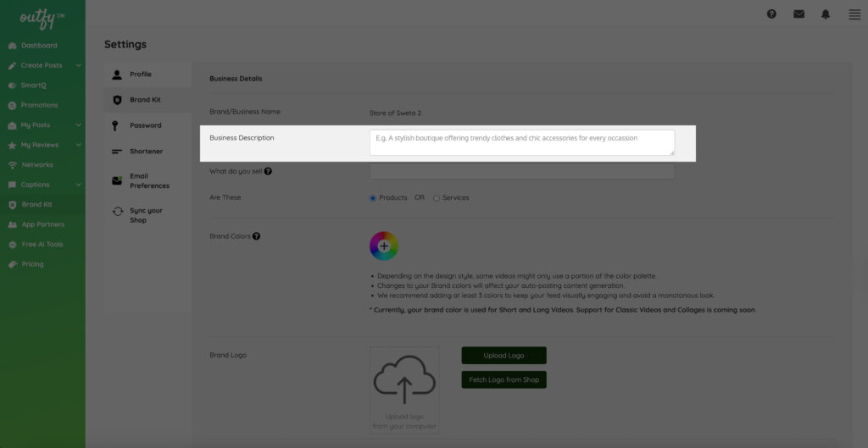Switch to the Email Preferences tab
This screenshot has height=448, width=868.
click(x=149, y=181)
